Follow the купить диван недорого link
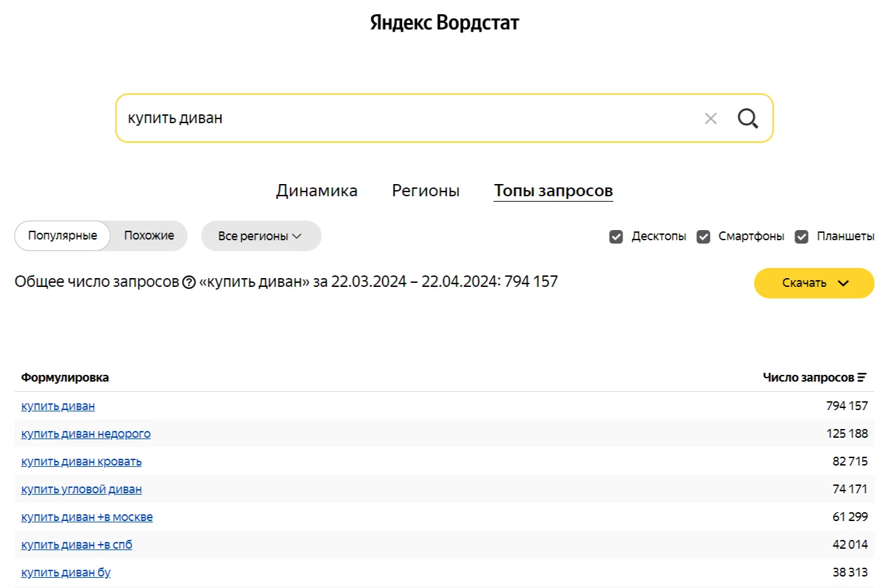888x588 pixels. click(86, 434)
